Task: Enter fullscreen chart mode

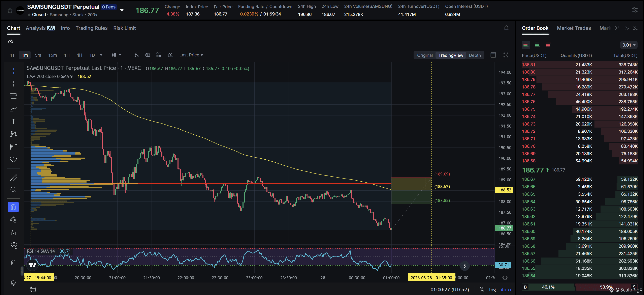Action: click(x=506, y=55)
